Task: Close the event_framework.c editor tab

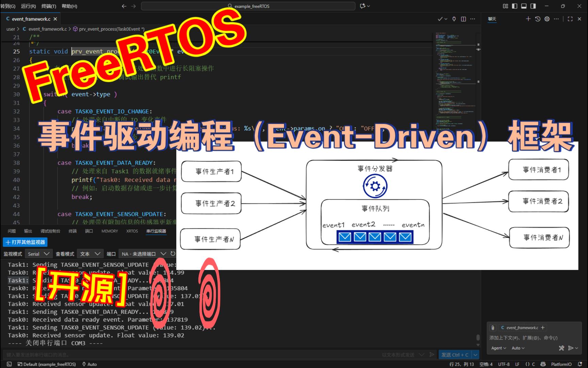Action: pos(55,19)
